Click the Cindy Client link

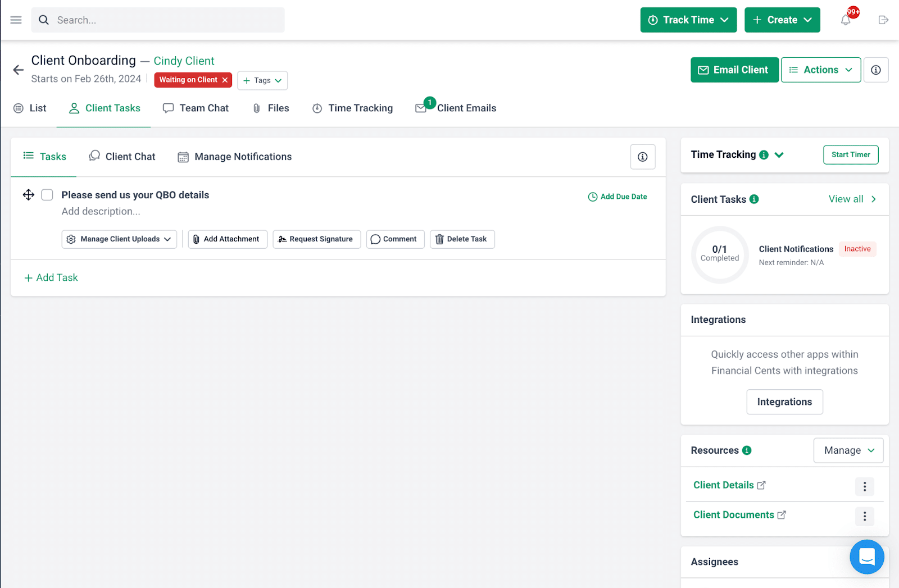tap(184, 61)
